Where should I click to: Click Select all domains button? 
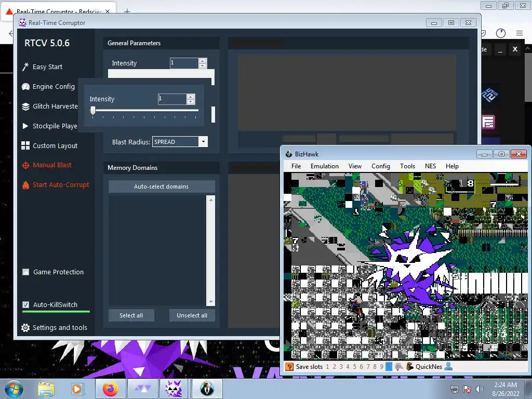[x=131, y=315]
